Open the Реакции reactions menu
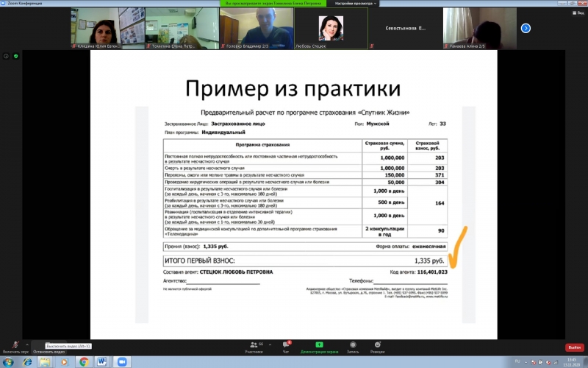This screenshot has height=368, width=588. point(377,347)
